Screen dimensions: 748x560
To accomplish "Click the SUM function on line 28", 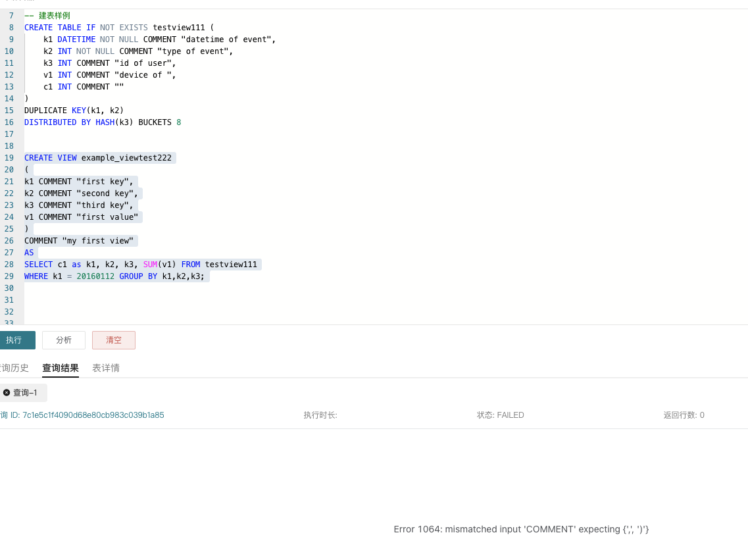I will 150,265.
